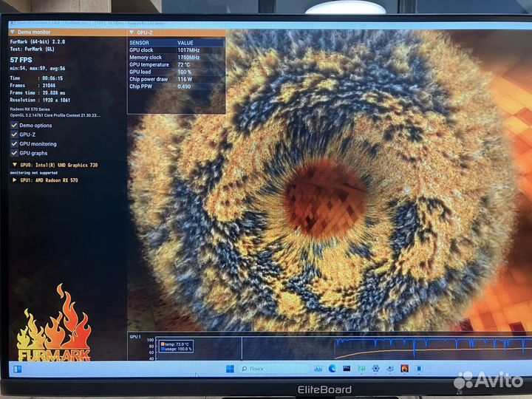Screen dimensions: 532x399
Task: Collapse the Demo monitor panel
Action: (12, 33)
